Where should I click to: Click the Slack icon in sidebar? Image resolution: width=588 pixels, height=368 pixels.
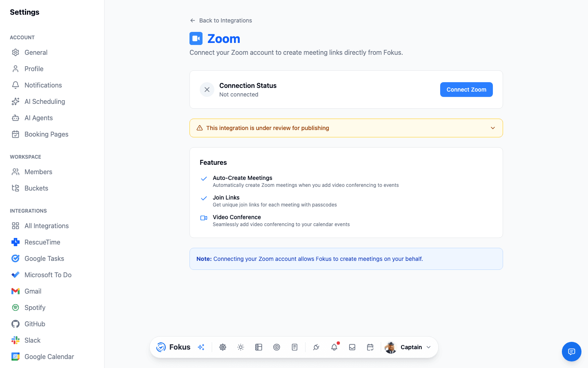pos(16,340)
